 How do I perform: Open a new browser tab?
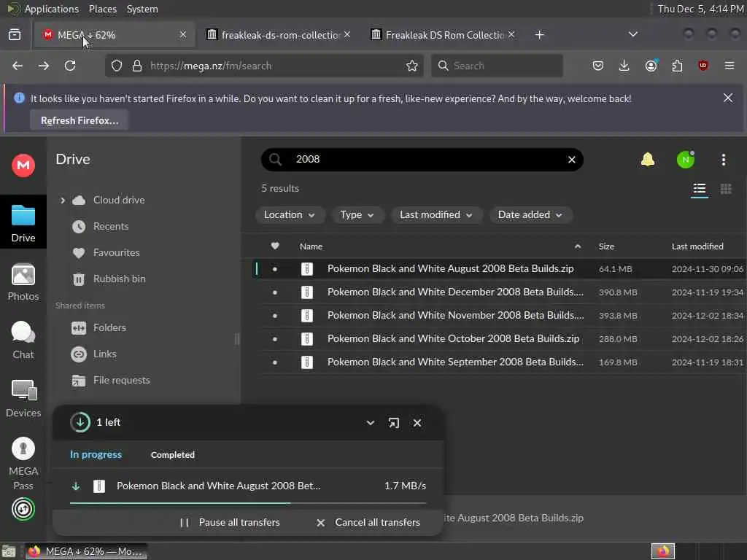coord(539,35)
